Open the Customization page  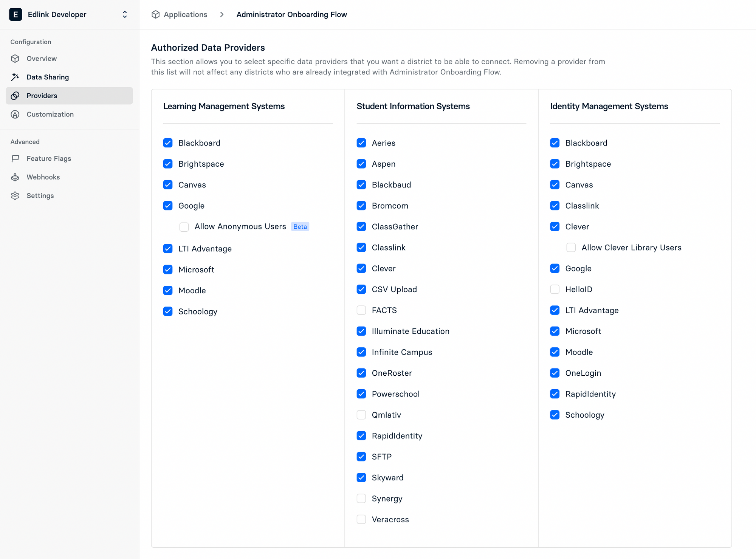pyautogui.click(x=69, y=114)
